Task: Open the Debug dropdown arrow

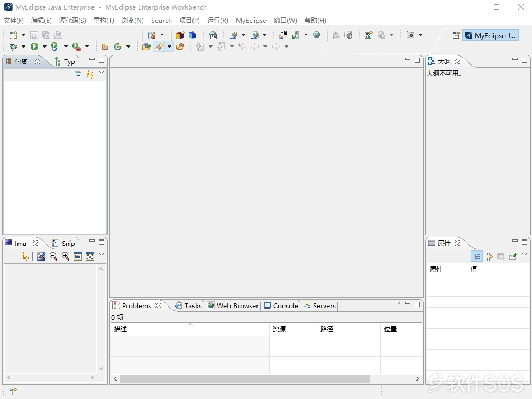Action: (23, 47)
